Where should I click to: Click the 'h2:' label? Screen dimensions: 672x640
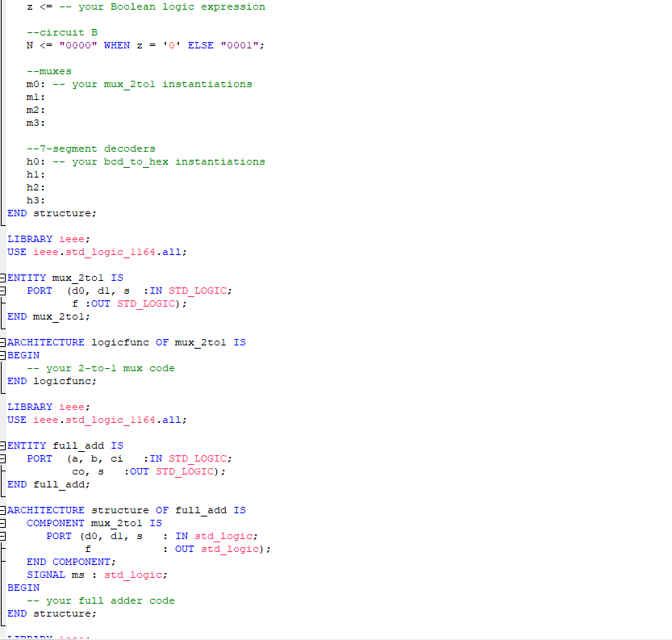(35, 187)
